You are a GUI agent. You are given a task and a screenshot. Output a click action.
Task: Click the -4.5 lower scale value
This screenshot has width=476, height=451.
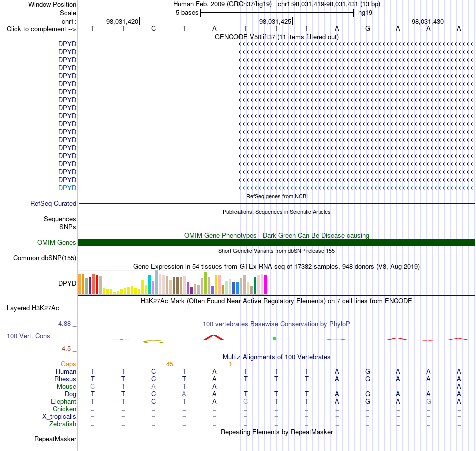(65, 349)
